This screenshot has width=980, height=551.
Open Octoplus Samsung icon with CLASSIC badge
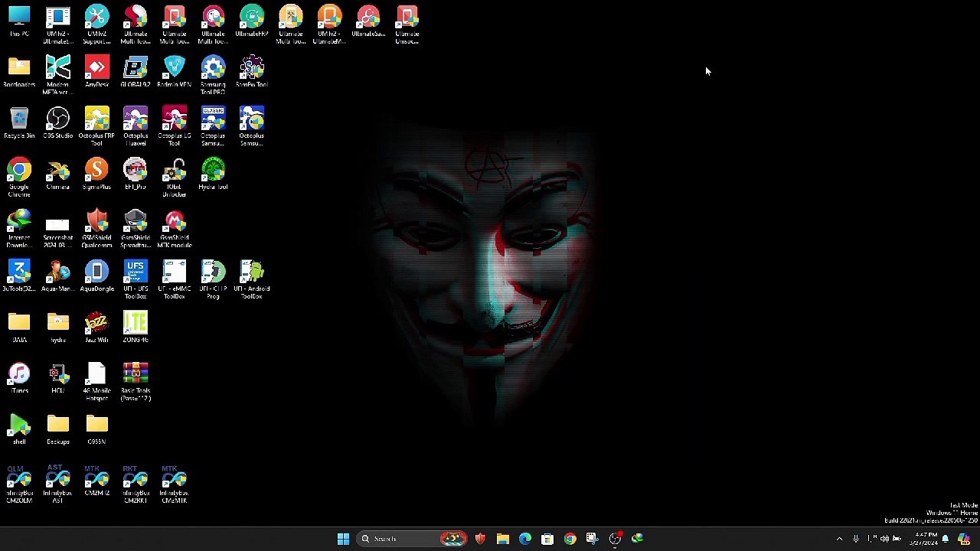pyautogui.click(x=213, y=127)
